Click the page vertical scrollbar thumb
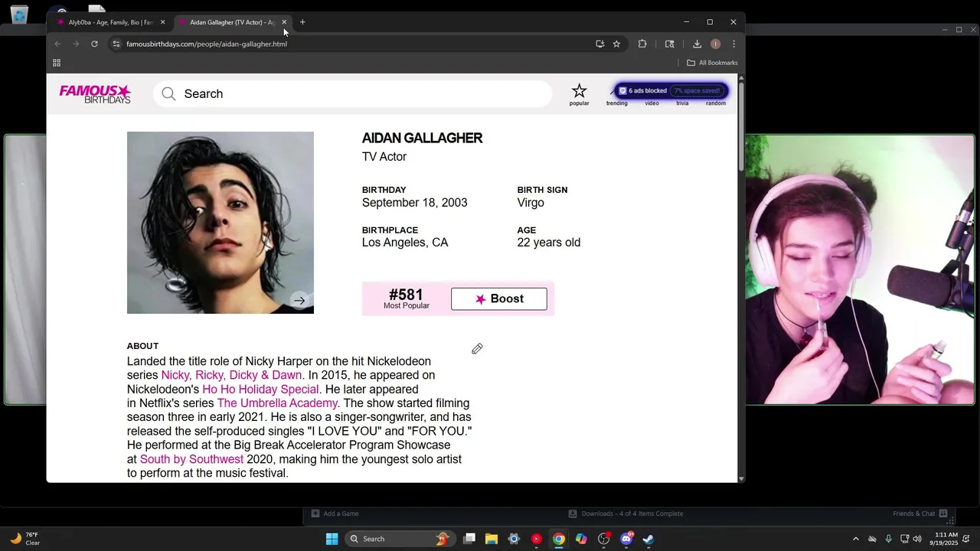This screenshot has width=980, height=551. pyautogui.click(x=741, y=126)
